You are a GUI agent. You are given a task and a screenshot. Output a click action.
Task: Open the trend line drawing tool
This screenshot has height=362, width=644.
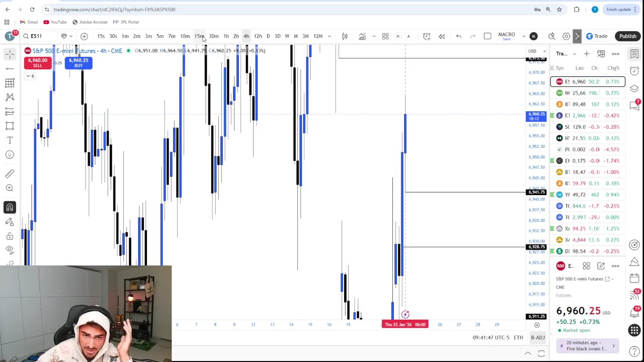[x=10, y=68]
